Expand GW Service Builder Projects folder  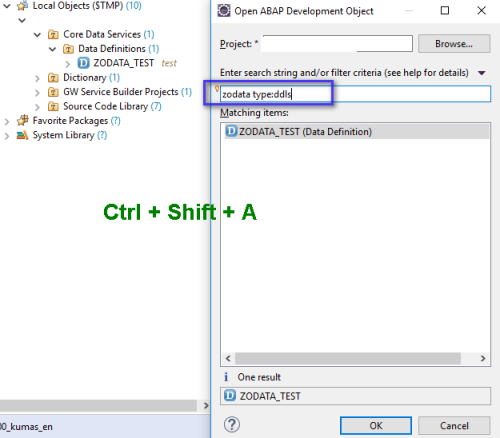click(x=37, y=93)
